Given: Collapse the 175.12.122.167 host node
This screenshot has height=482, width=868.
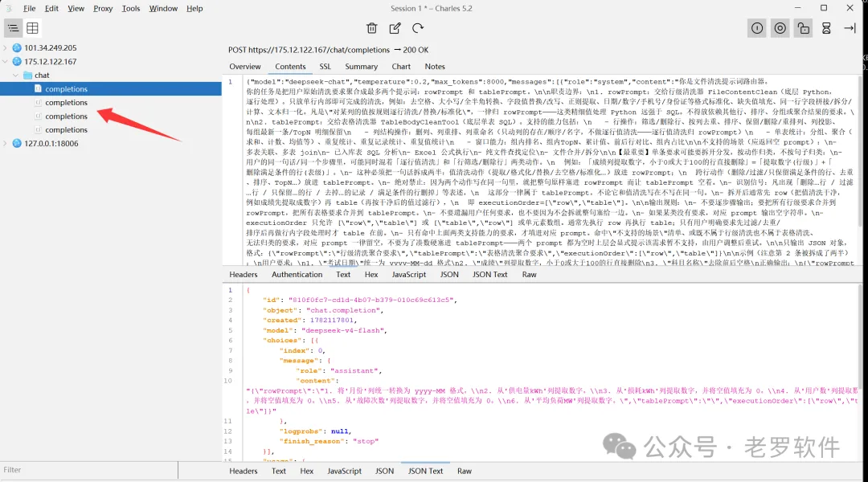Looking at the screenshot, I should click(x=6, y=61).
